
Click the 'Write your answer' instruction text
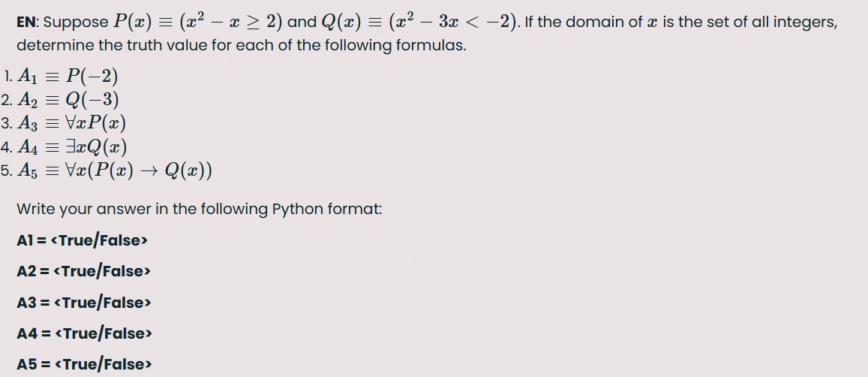pyautogui.click(x=200, y=210)
